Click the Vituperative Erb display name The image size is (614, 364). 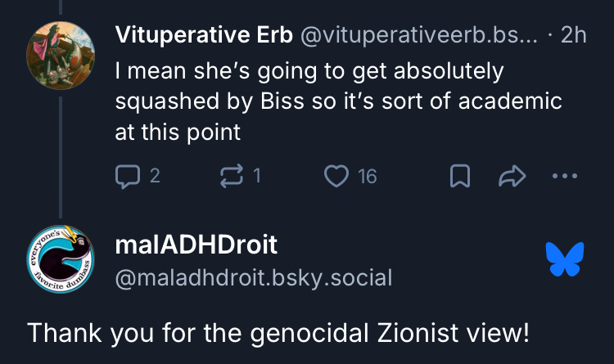tap(204, 35)
